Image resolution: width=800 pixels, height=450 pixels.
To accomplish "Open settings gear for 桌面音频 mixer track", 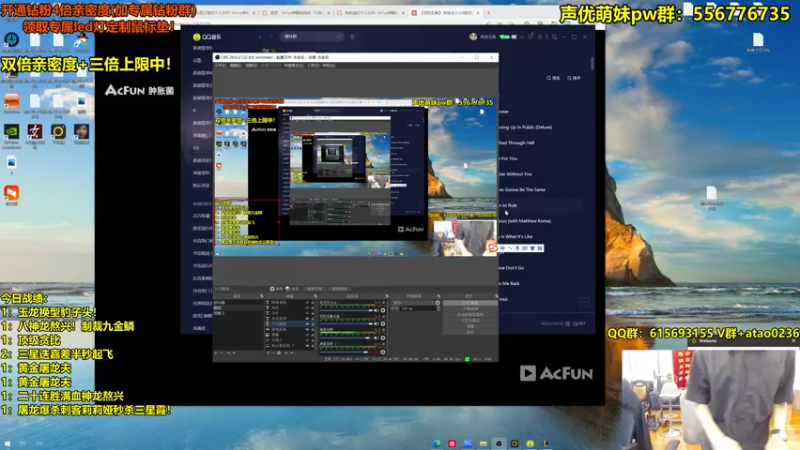I will pyautogui.click(x=383, y=338).
